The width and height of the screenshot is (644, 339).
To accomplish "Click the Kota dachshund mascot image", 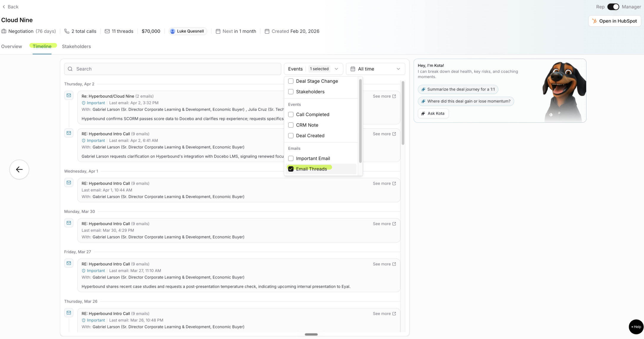I will click(x=564, y=92).
